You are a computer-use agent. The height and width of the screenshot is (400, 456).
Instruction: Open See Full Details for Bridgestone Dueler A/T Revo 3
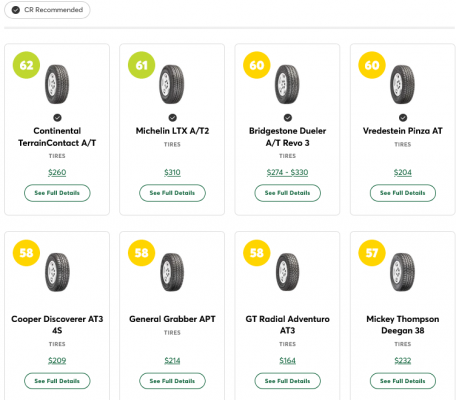288,193
